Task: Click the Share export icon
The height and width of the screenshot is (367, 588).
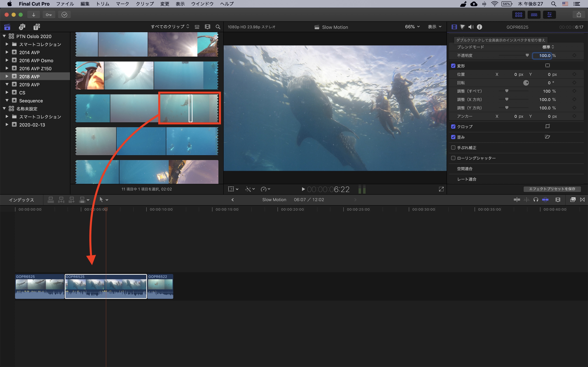Action: pos(579,15)
